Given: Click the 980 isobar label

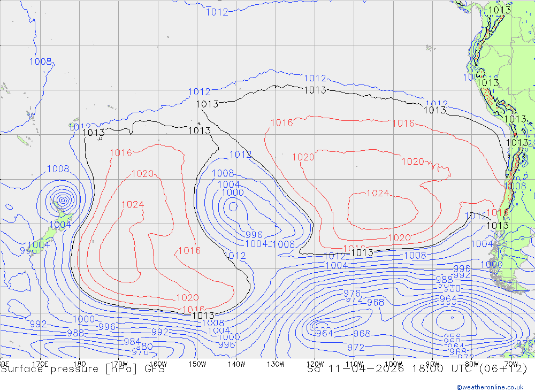Looking at the screenshot, I should (144, 347).
